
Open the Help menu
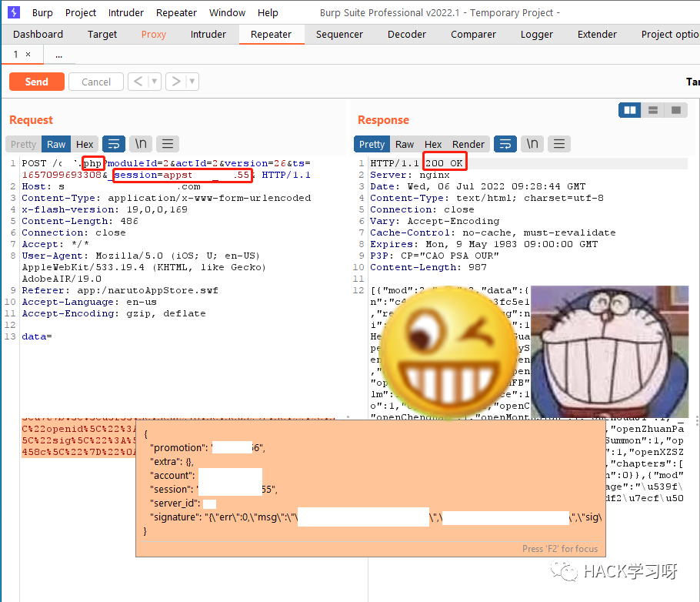268,13
